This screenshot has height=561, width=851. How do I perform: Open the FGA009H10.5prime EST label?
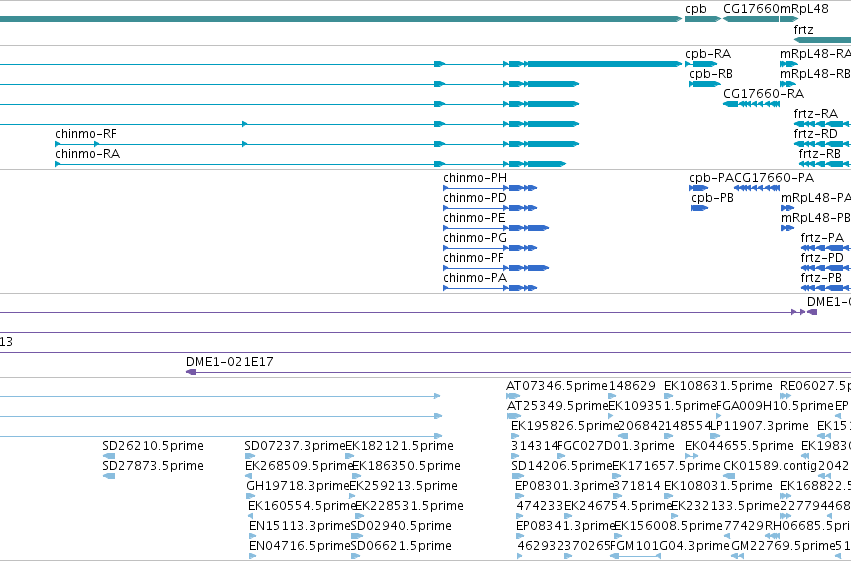tap(774, 406)
